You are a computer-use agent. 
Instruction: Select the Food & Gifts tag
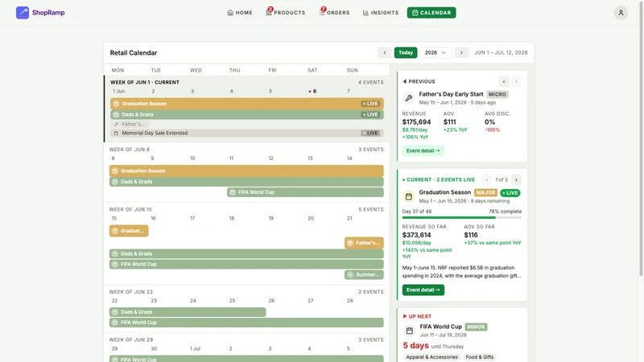[479, 357]
